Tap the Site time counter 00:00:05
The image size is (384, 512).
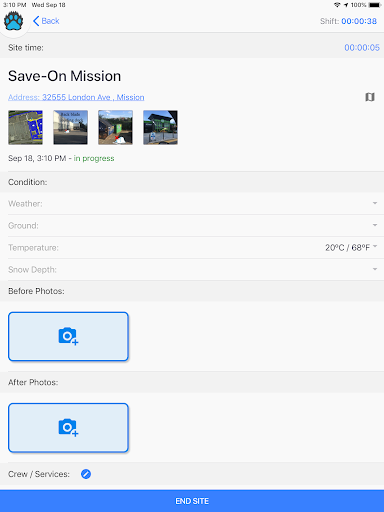pyautogui.click(x=362, y=48)
